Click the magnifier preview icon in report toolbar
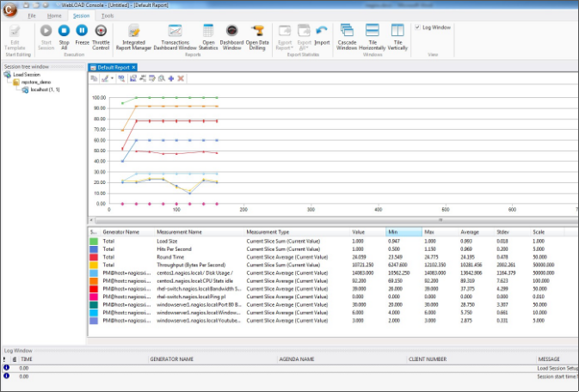The width and height of the screenshot is (579, 392). pos(162,78)
